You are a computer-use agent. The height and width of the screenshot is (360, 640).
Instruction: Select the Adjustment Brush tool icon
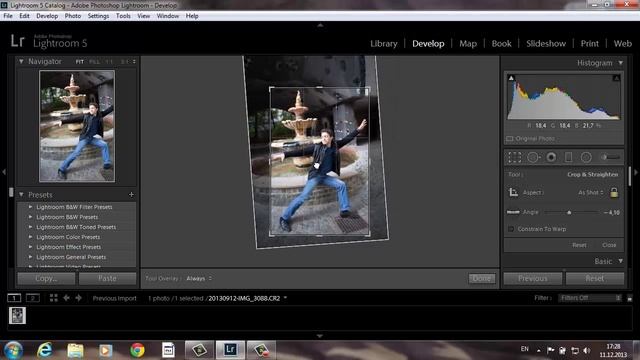tap(610, 157)
